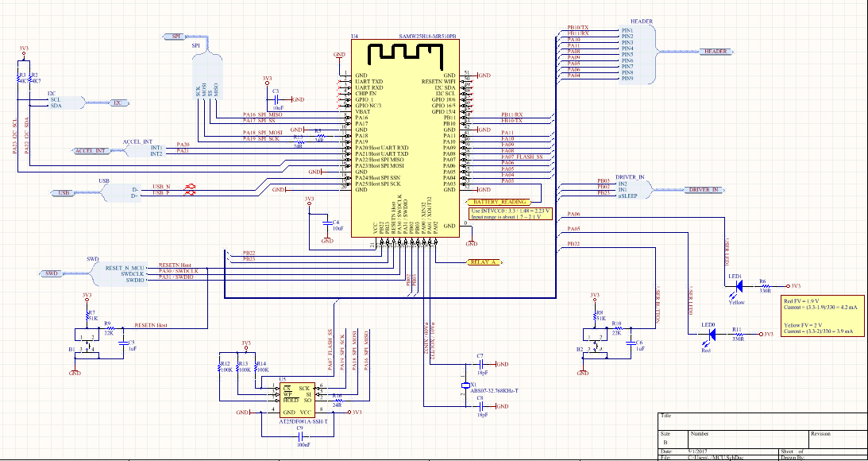Select push button B1

tap(87, 347)
